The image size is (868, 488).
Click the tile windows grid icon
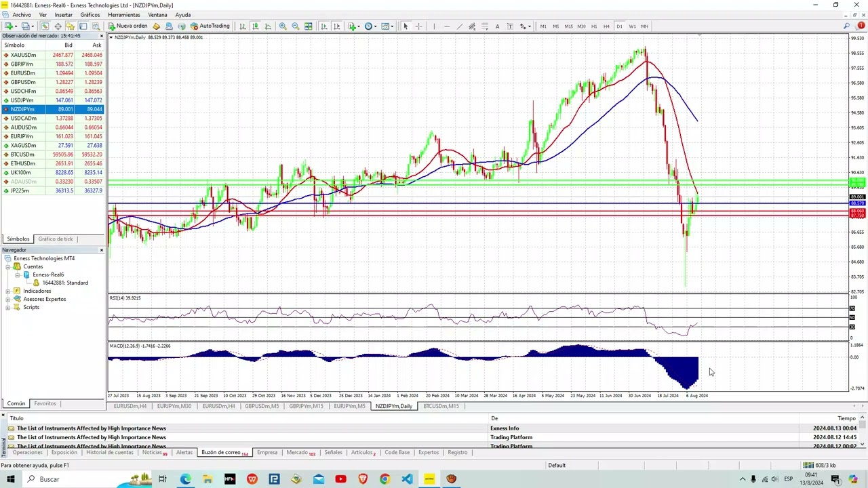coord(308,26)
